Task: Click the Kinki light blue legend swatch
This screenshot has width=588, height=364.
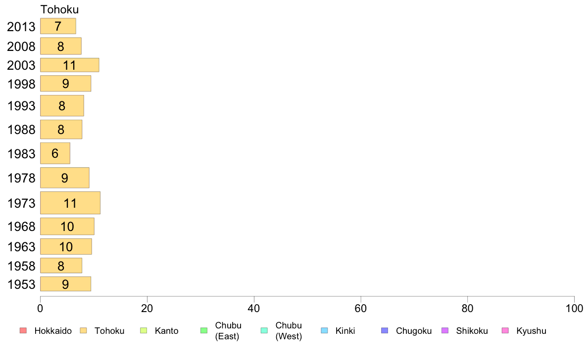Action: (x=324, y=331)
